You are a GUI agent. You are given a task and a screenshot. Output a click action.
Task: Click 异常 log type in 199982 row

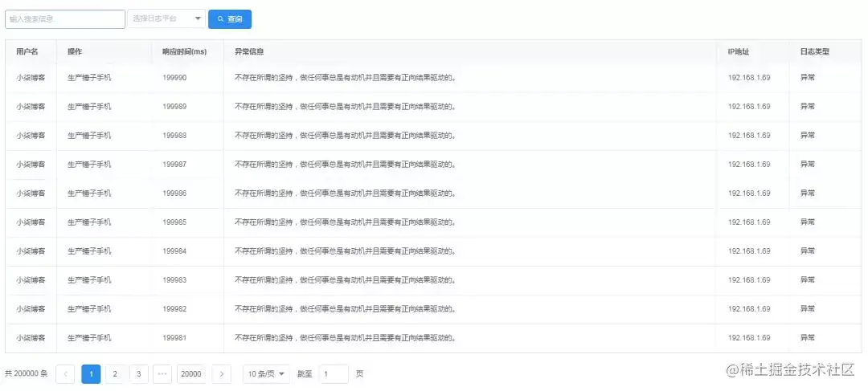click(x=807, y=308)
